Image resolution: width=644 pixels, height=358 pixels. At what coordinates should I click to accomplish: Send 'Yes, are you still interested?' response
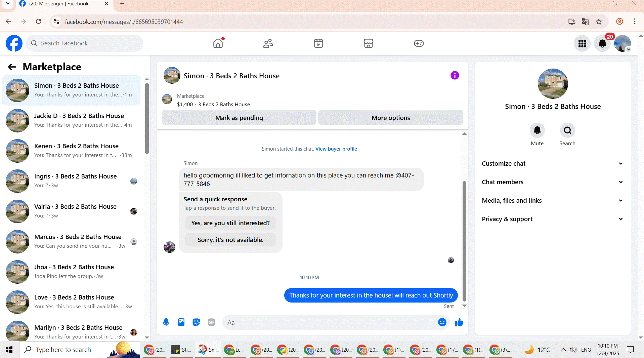pos(230,223)
